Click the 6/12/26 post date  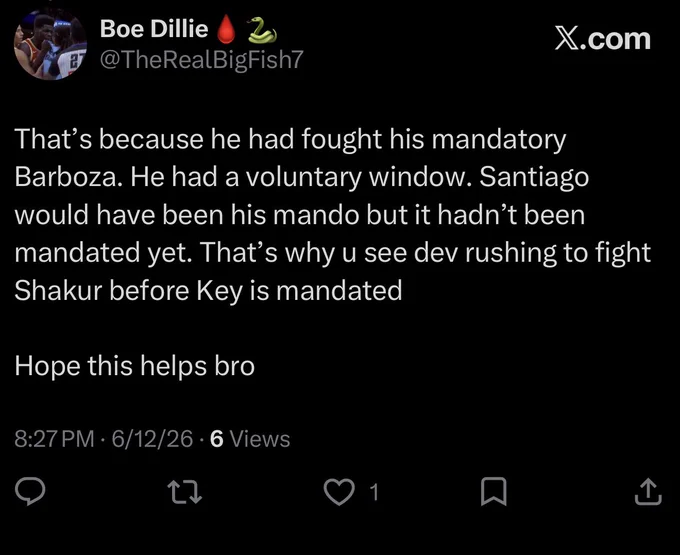point(152,439)
